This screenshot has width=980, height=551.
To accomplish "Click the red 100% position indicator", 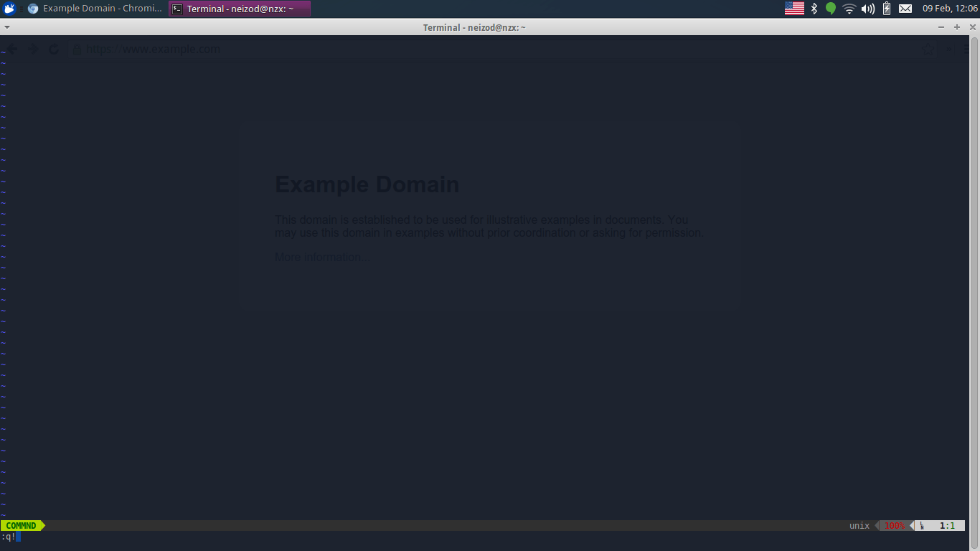I will (x=895, y=526).
